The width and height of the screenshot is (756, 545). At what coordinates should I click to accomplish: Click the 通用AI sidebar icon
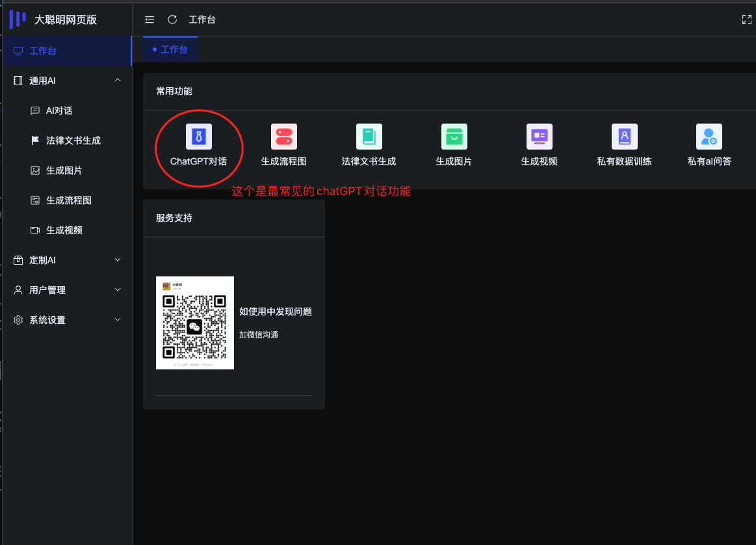pyautogui.click(x=18, y=81)
